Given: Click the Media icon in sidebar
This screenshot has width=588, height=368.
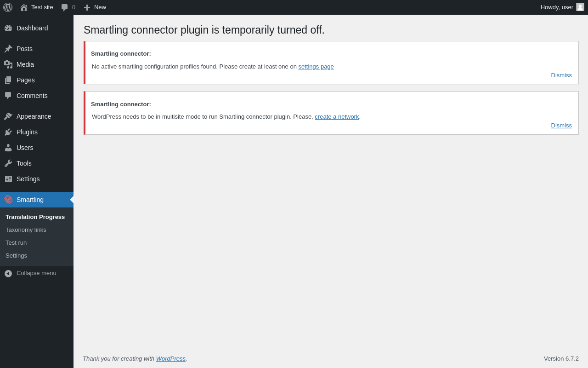Looking at the screenshot, I should [x=8, y=64].
